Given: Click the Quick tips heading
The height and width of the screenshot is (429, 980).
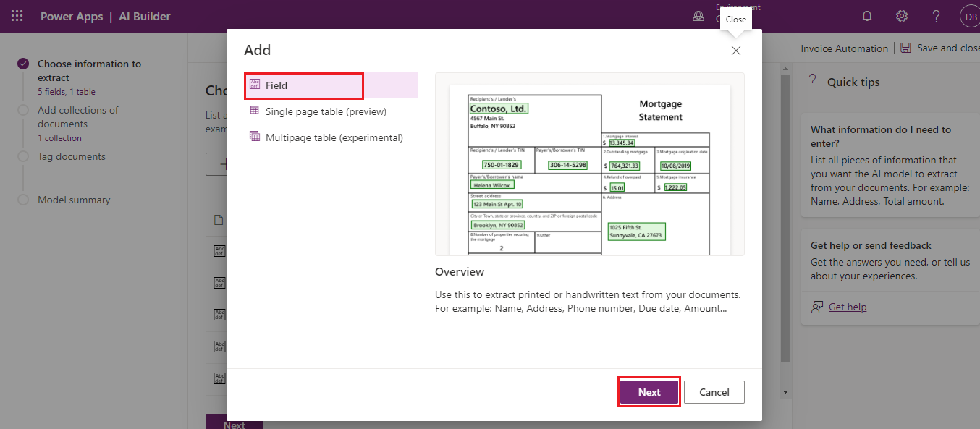Looking at the screenshot, I should coord(853,82).
